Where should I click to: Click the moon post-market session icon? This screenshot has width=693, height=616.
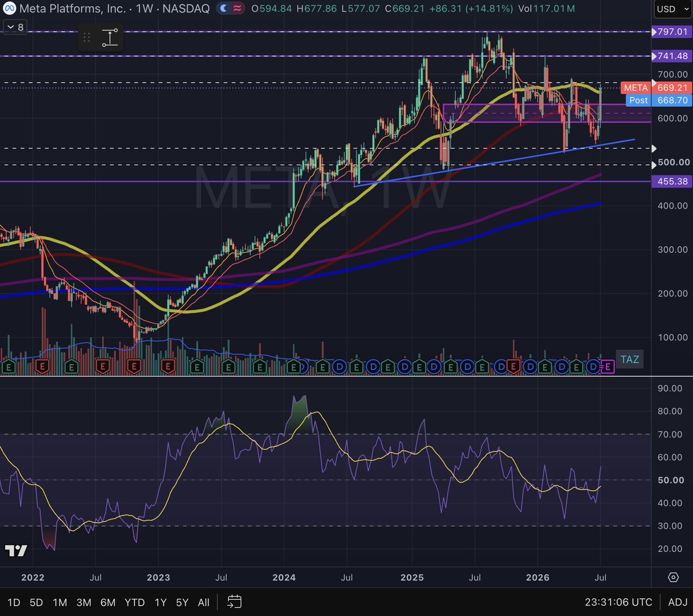point(222,9)
